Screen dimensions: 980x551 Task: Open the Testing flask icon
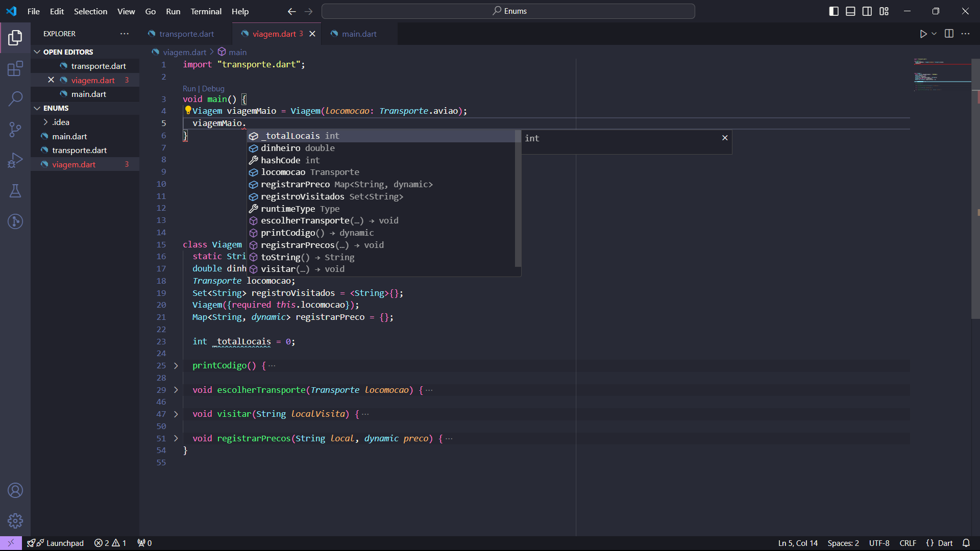15,191
